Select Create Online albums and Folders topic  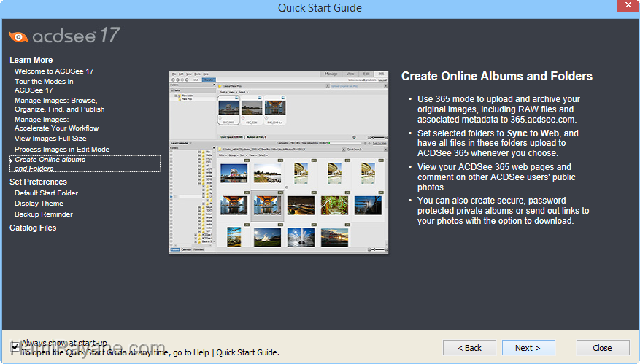[x=85, y=163]
